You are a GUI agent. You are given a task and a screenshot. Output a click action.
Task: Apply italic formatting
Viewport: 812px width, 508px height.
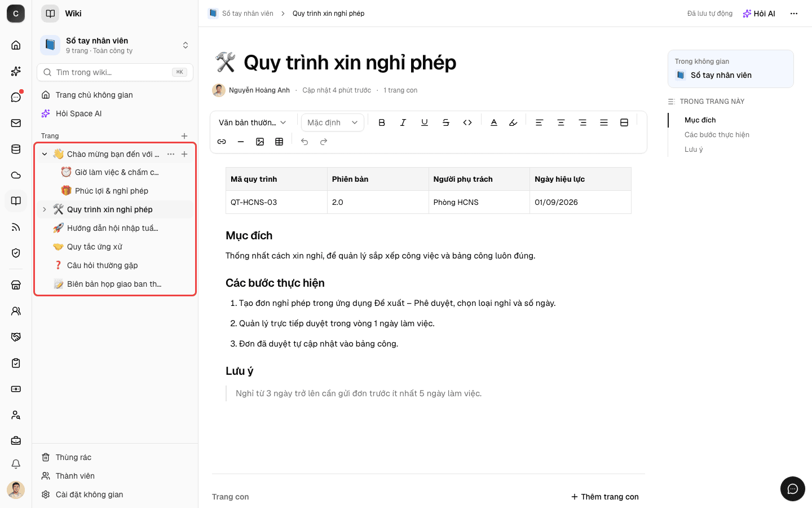tap(403, 122)
